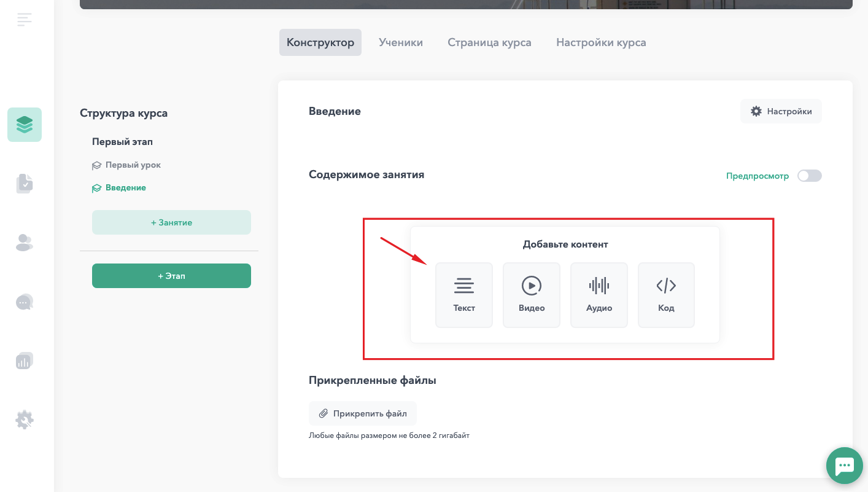Screen dimensions: 868x492
Task: Click the + Этап button
Action: [x=171, y=276]
